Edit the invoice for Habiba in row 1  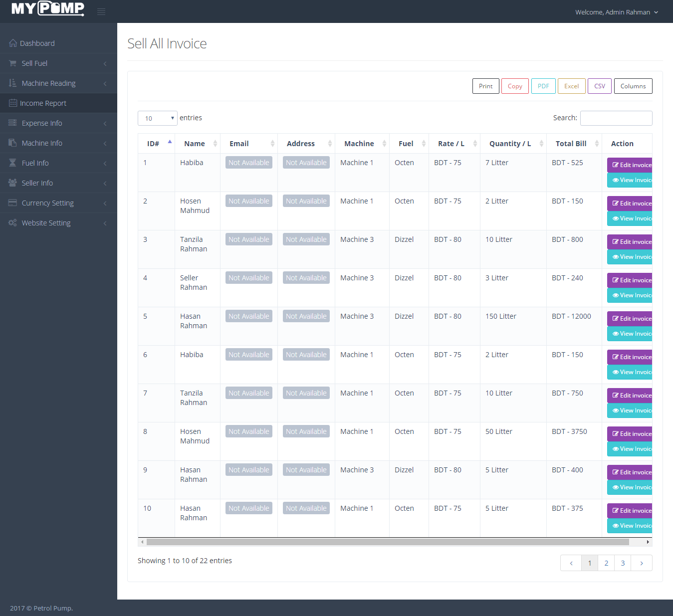coord(632,165)
